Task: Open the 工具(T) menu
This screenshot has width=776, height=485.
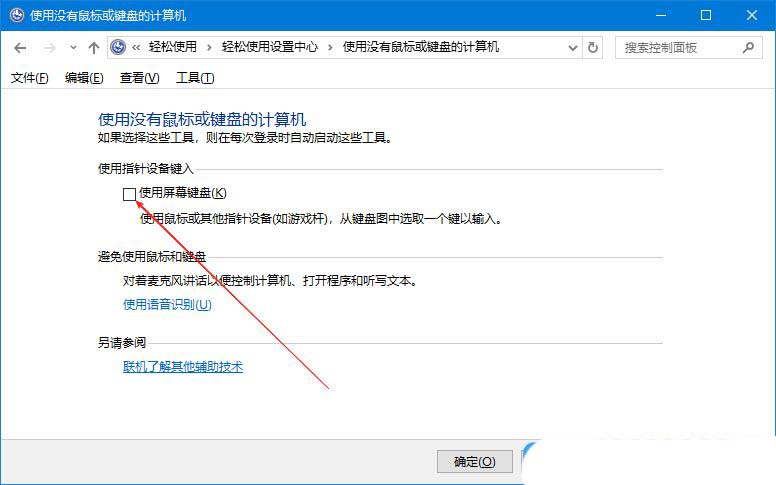Action: pyautogui.click(x=194, y=78)
